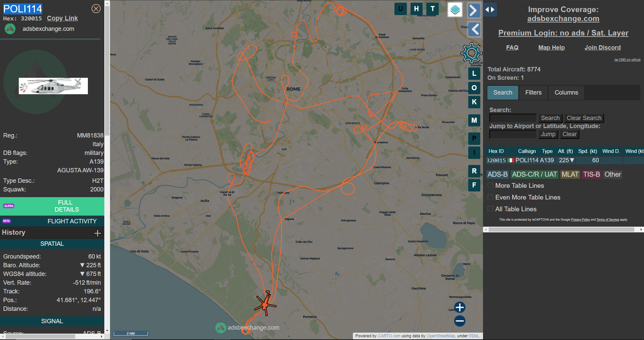This screenshot has width=644, height=340.
Task: Enable All Table Lines checkbox
Action: coord(490,209)
